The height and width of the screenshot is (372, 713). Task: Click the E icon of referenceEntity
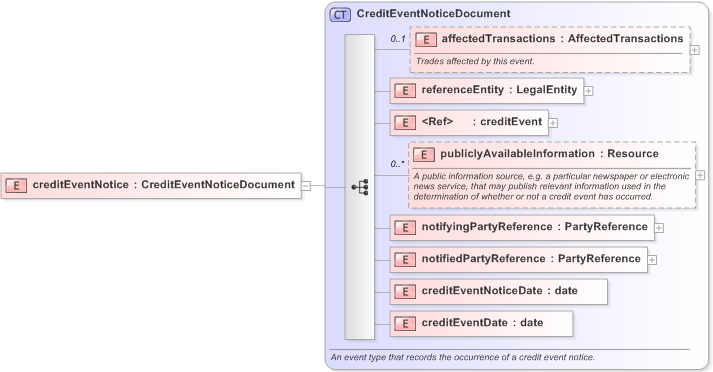(405, 90)
